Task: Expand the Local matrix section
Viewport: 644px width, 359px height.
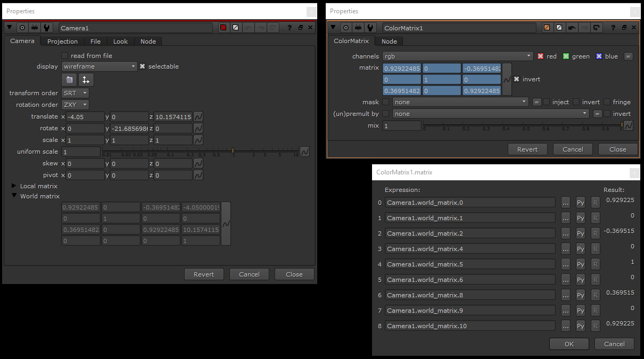Action: 13,186
